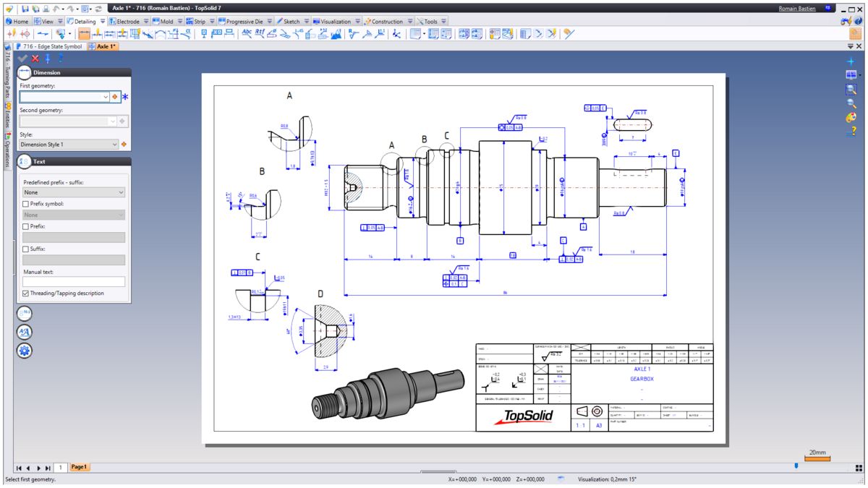Click the color palette icon on right sidebar
This screenshot has width=868, height=488.
(x=851, y=117)
